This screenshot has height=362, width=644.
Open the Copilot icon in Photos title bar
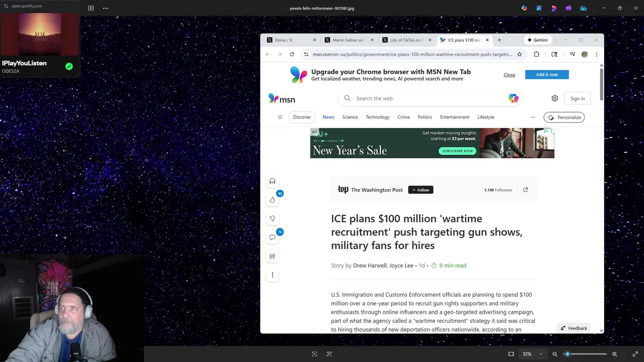524,8
